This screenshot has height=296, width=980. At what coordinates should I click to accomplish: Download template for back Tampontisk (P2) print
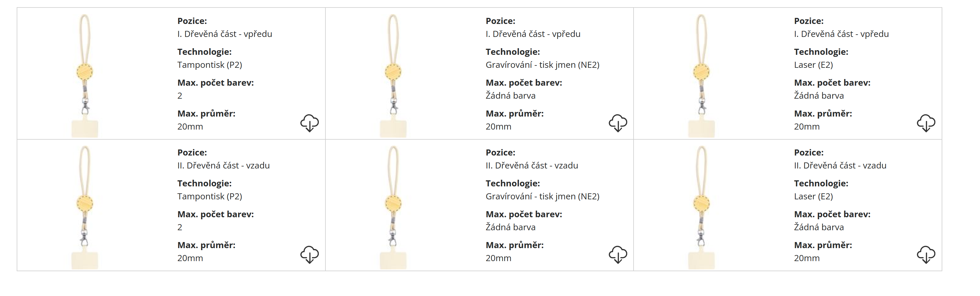coord(309,254)
